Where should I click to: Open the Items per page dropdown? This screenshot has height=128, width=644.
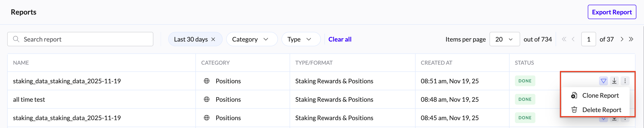tap(504, 40)
